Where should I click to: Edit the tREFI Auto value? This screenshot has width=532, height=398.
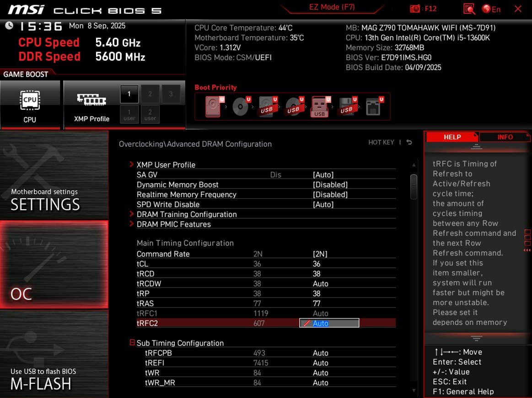[x=320, y=363]
